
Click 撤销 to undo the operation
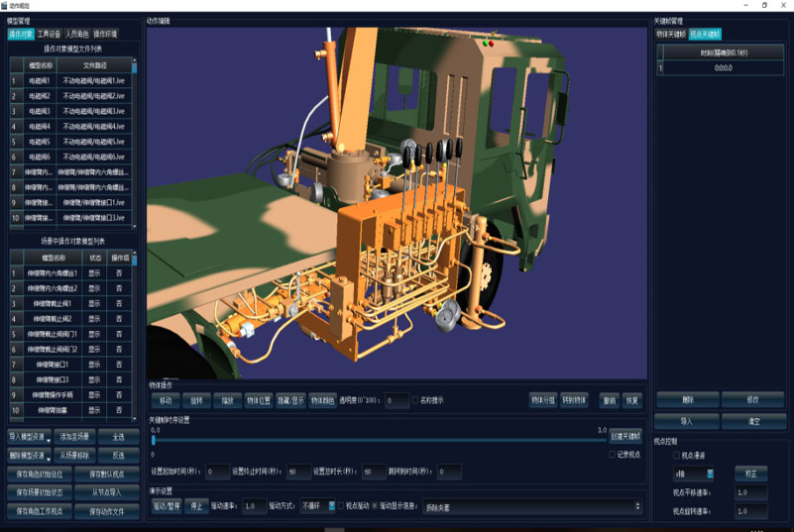pyautogui.click(x=609, y=401)
